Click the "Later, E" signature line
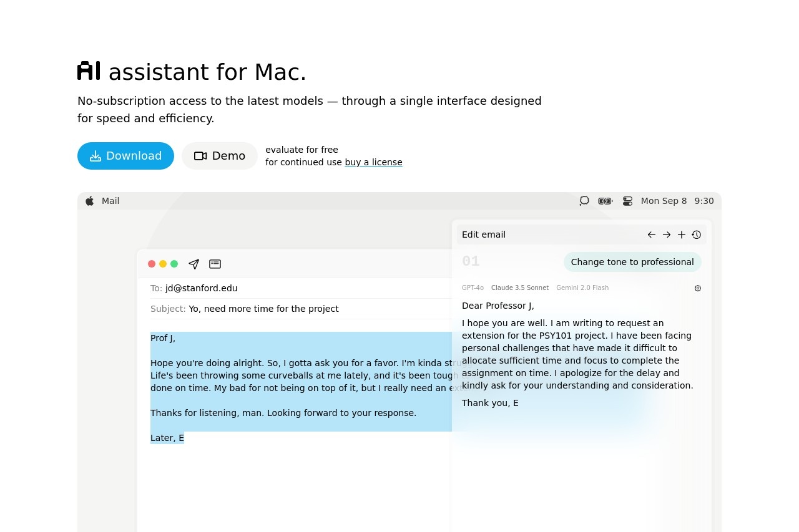The width and height of the screenshot is (799, 532). click(x=167, y=438)
